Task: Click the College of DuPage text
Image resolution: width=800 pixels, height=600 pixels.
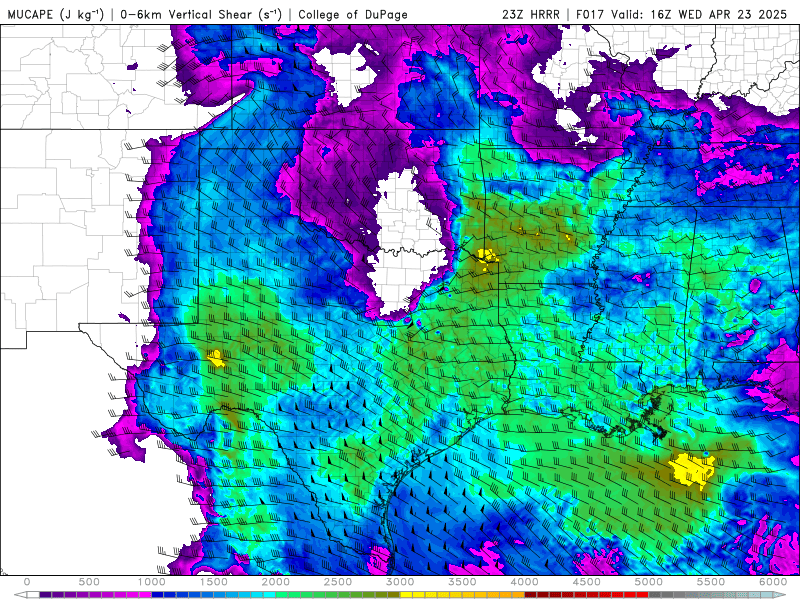Action: tap(353, 15)
